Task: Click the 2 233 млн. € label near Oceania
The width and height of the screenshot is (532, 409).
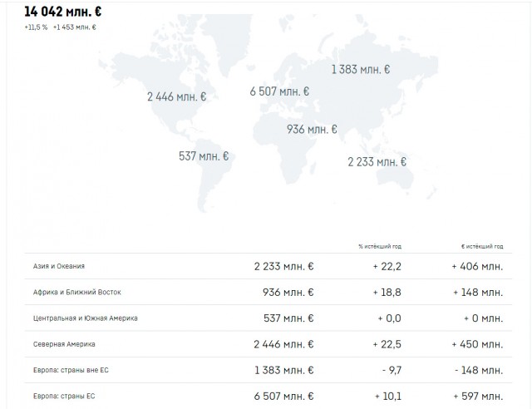Action: [x=377, y=162]
